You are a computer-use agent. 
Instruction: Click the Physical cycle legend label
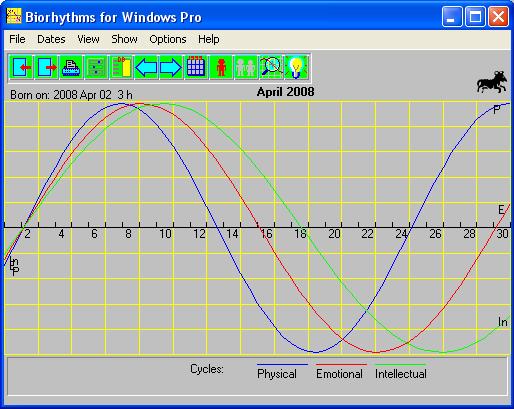coord(277,374)
